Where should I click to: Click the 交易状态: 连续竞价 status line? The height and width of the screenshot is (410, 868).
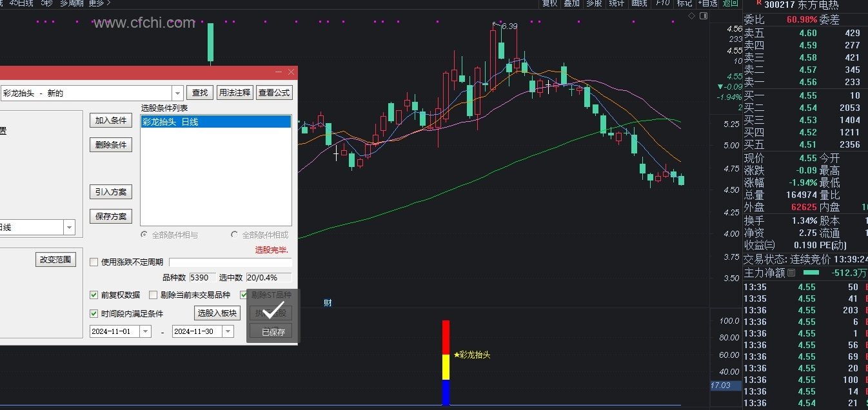click(805, 259)
